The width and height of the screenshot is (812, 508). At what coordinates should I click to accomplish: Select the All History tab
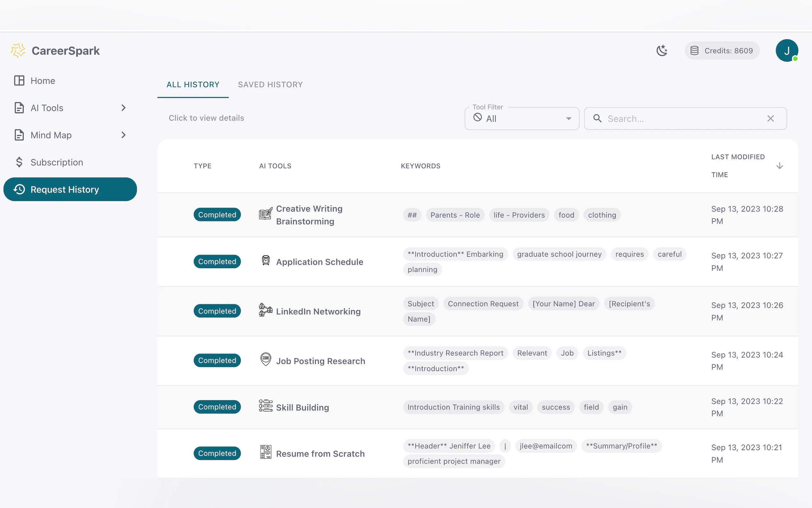tap(193, 85)
